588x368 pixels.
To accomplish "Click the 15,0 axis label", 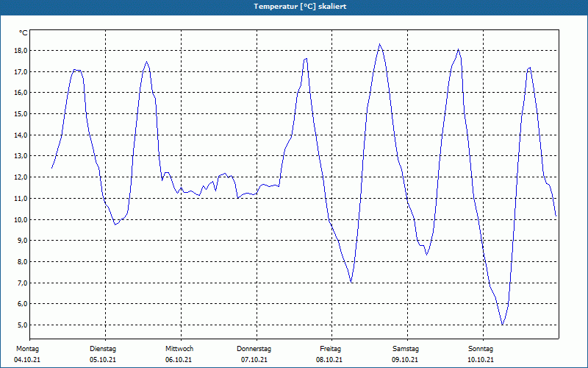I will (21, 114).
